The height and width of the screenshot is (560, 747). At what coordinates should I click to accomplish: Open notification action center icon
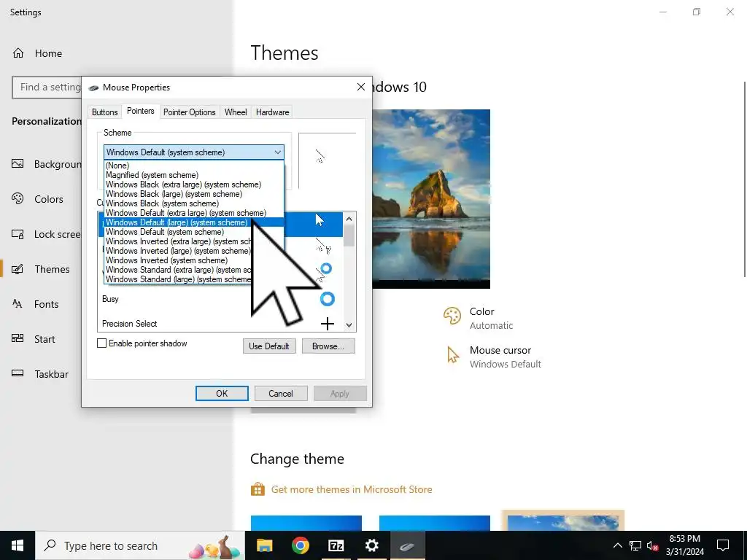723,545
